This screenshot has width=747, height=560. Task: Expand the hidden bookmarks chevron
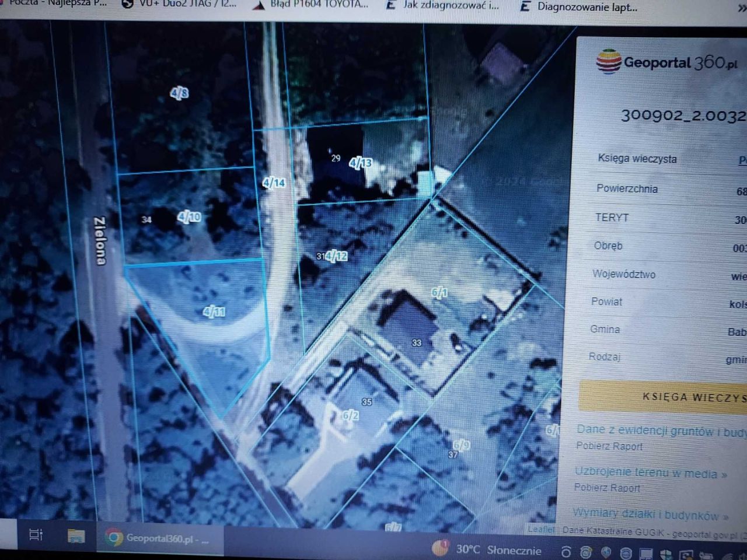tap(742, 8)
